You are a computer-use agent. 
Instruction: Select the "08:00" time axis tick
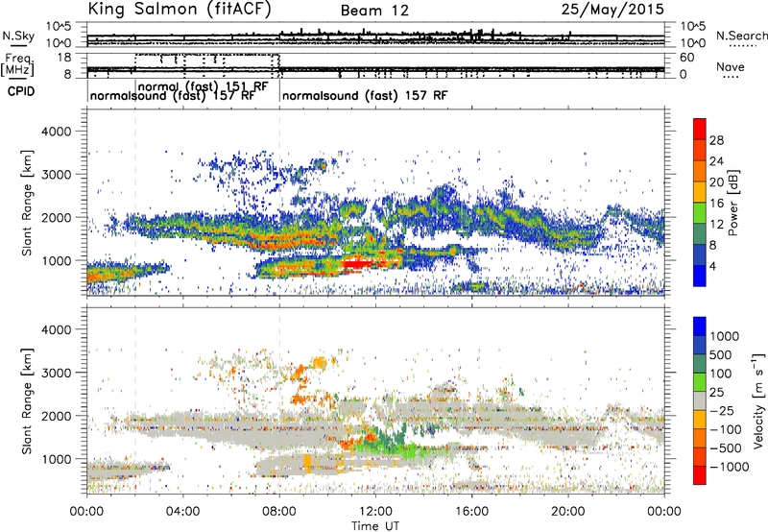(x=279, y=512)
